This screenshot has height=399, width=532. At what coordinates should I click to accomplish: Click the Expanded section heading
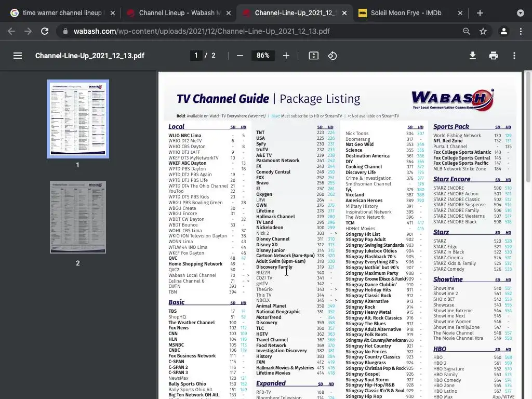271,383
